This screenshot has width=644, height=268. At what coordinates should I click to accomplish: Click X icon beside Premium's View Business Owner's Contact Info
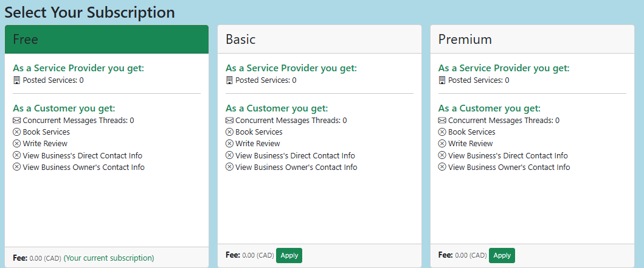[x=442, y=167]
